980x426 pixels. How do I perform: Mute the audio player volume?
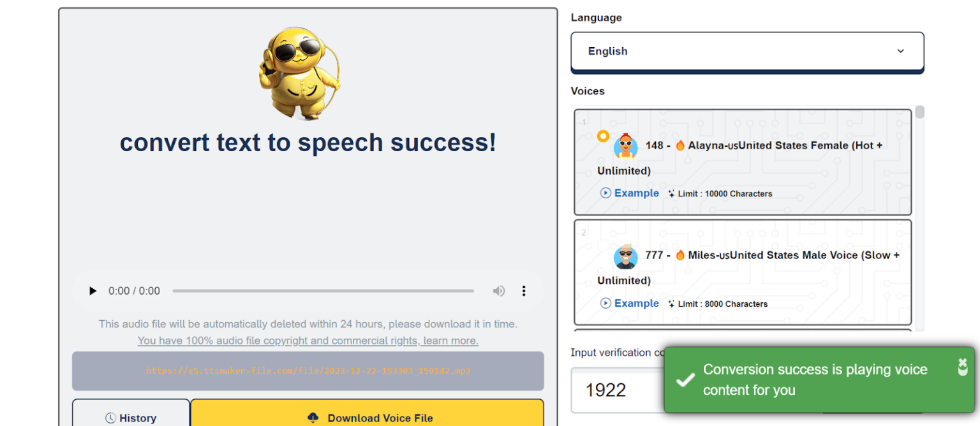[x=498, y=291]
